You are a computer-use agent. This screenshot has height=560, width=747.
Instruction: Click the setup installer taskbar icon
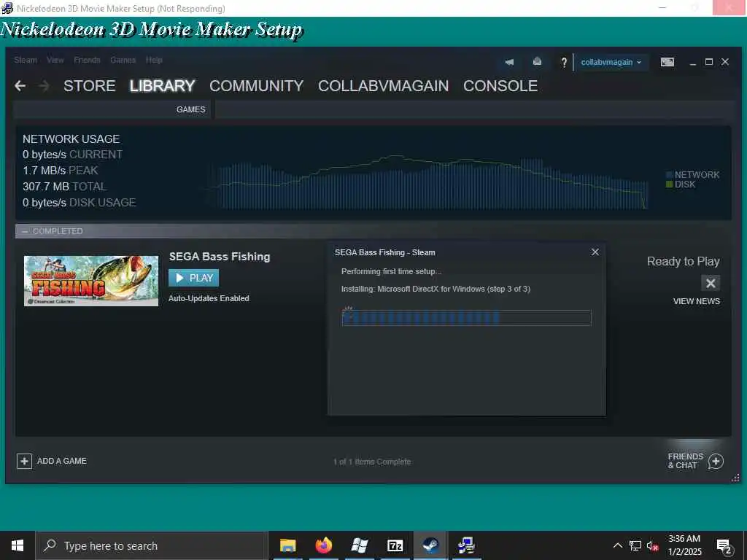466,545
